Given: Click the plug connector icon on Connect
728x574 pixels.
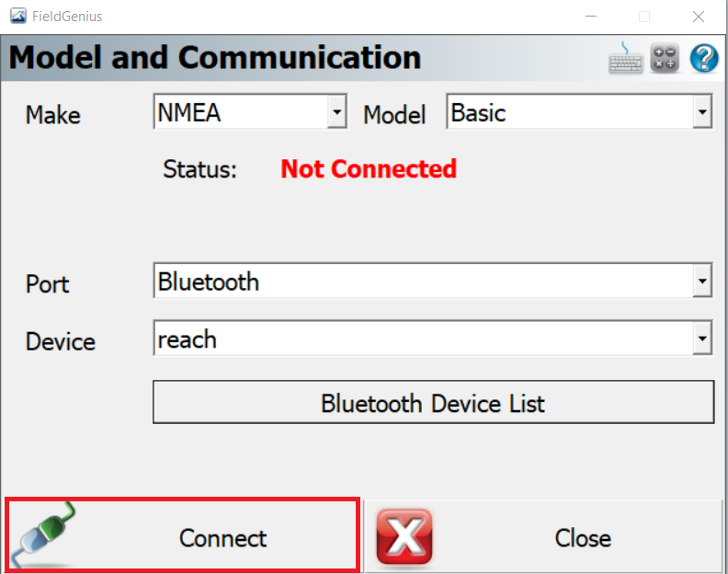Looking at the screenshot, I should pyautogui.click(x=42, y=534).
